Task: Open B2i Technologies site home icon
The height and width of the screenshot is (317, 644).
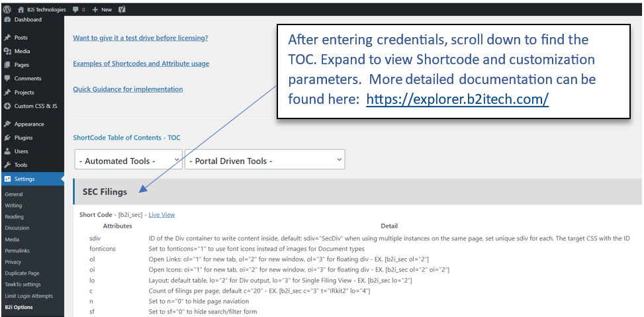Action: click(x=21, y=9)
